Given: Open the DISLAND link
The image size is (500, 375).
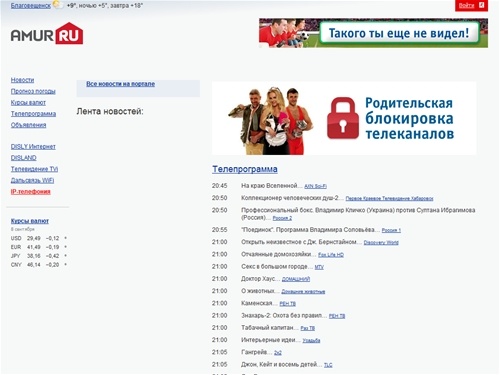Looking at the screenshot, I should point(24,158).
